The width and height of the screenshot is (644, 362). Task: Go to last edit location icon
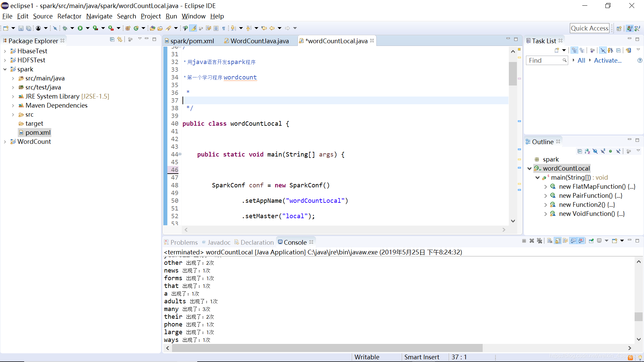coord(264,28)
